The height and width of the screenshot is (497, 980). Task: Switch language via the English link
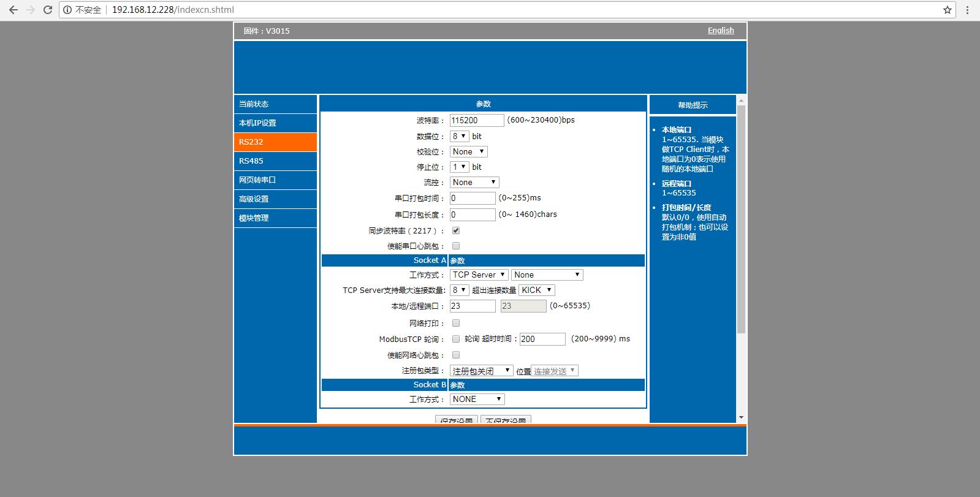(720, 31)
